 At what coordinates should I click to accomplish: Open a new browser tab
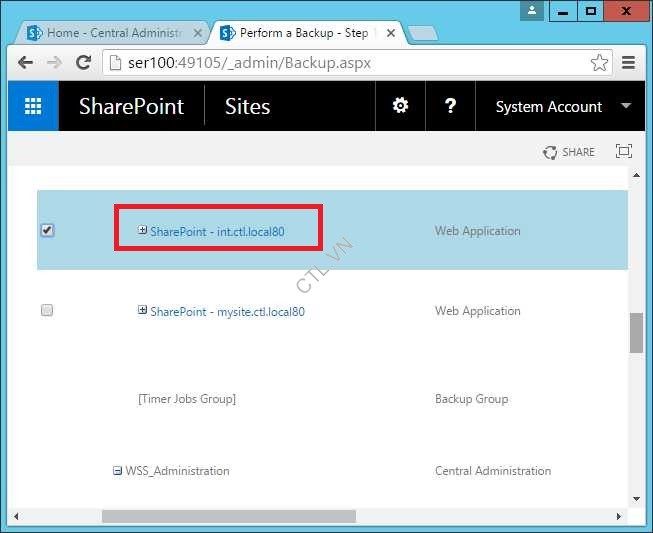pos(423,33)
